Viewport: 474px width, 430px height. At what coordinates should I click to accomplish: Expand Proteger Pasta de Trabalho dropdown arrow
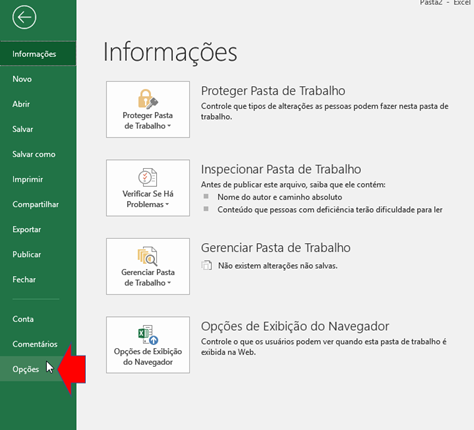pyautogui.click(x=169, y=126)
